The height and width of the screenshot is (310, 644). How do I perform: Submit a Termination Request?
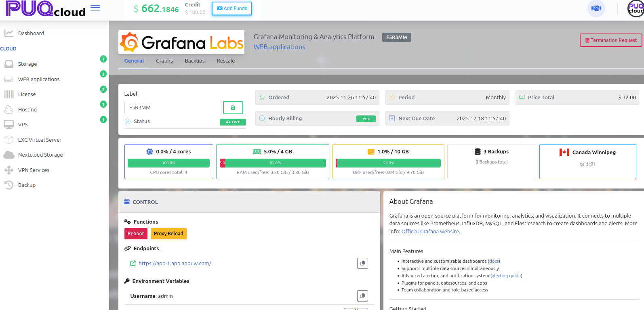(610, 40)
